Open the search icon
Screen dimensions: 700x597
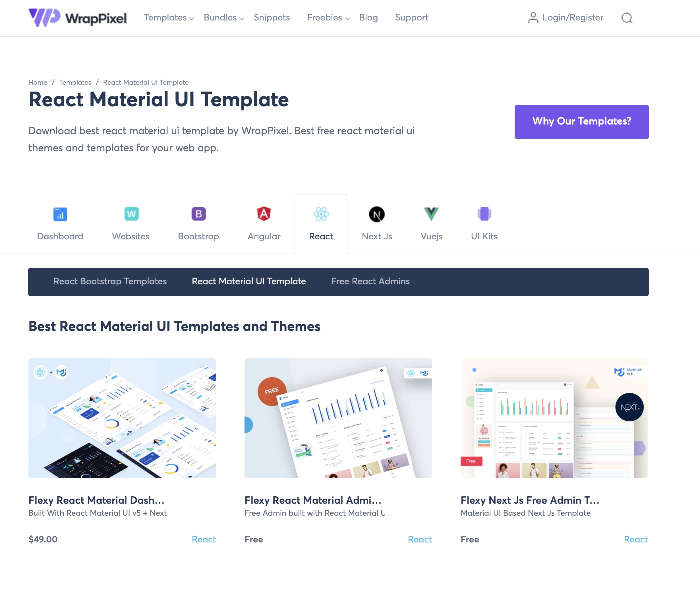point(627,18)
